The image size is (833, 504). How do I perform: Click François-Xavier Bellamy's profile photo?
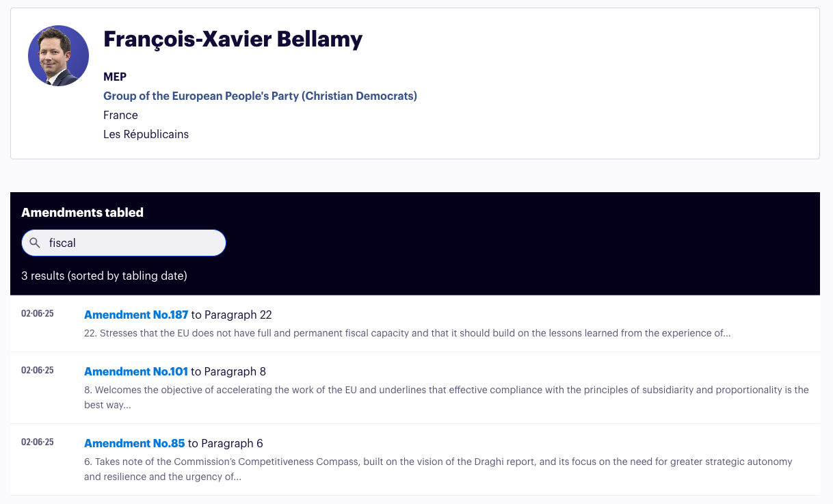[x=58, y=56]
